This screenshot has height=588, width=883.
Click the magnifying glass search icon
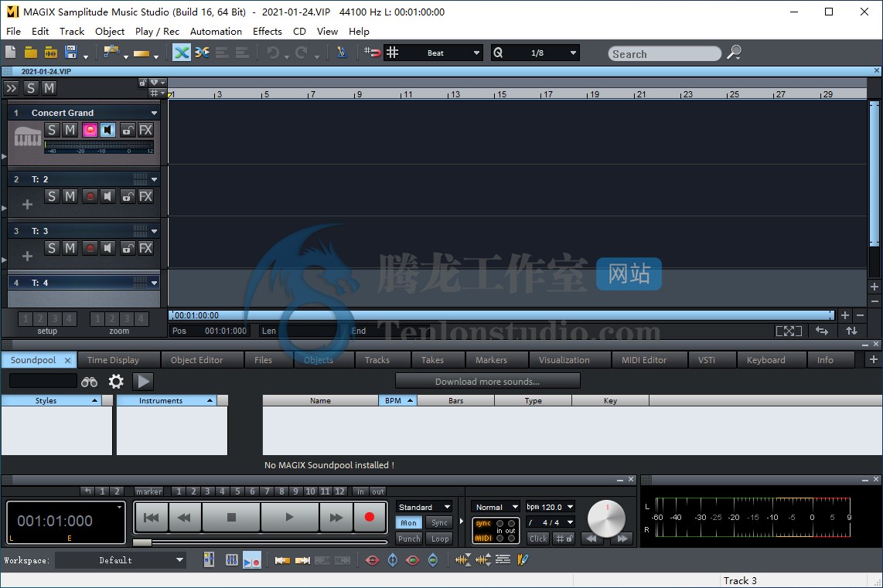coord(734,53)
